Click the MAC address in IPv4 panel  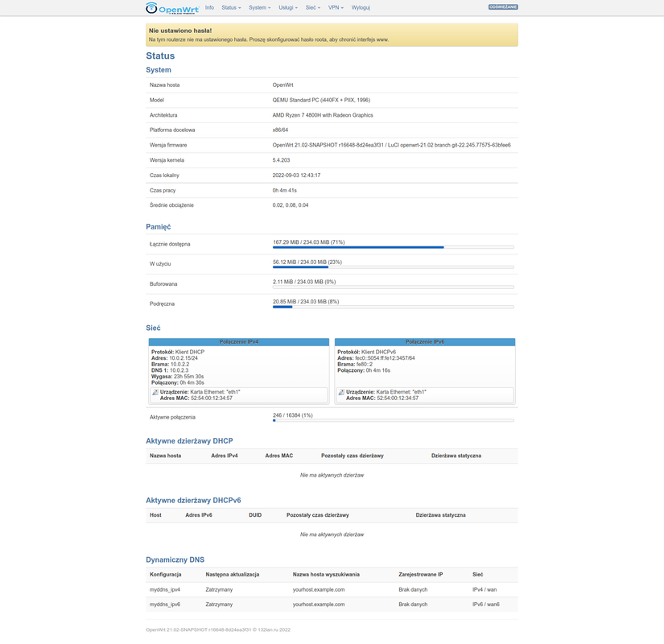pos(212,398)
